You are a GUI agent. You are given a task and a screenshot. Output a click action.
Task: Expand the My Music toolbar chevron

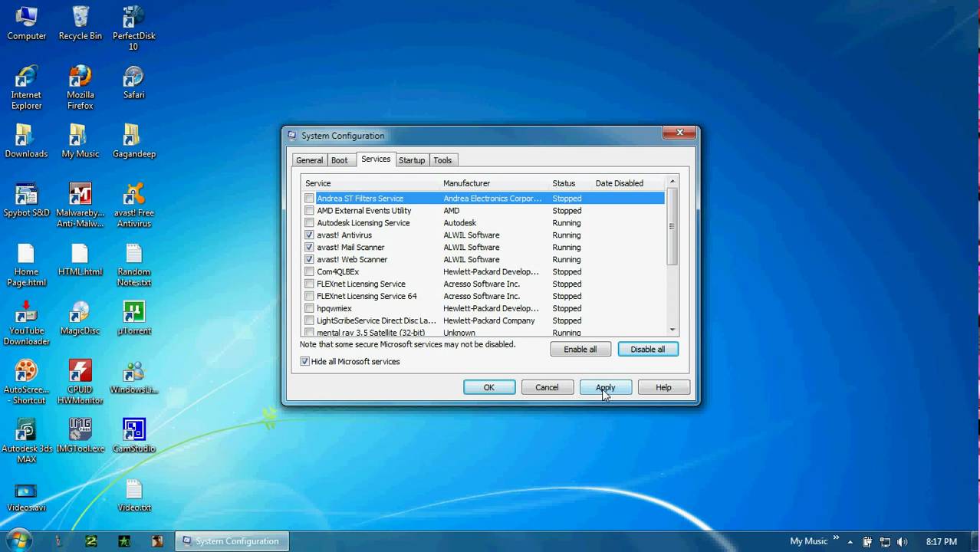(836, 538)
